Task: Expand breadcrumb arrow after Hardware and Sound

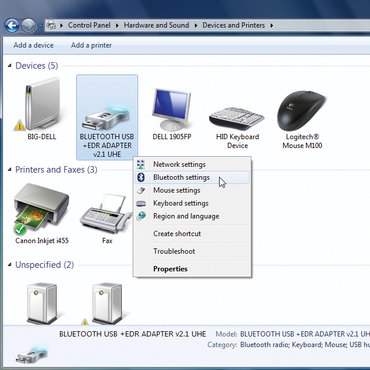Action: pyautogui.click(x=196, y=25)
